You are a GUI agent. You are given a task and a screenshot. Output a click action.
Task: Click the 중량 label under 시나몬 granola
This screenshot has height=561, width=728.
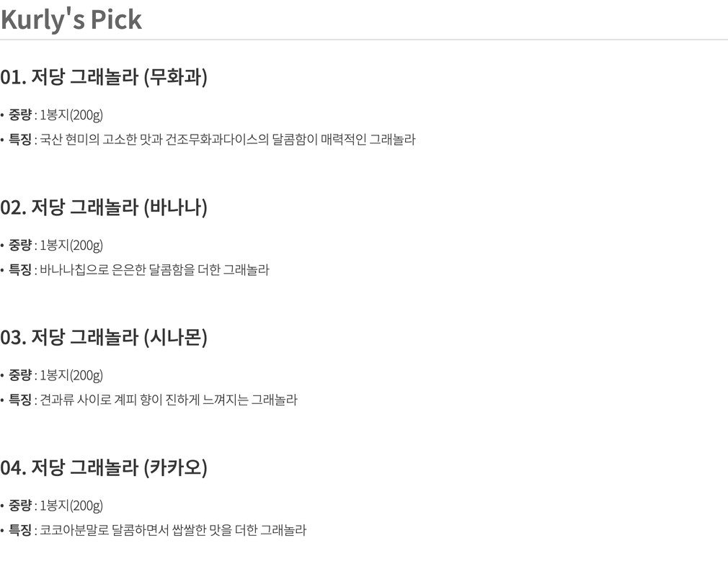[x=20, y=375]
